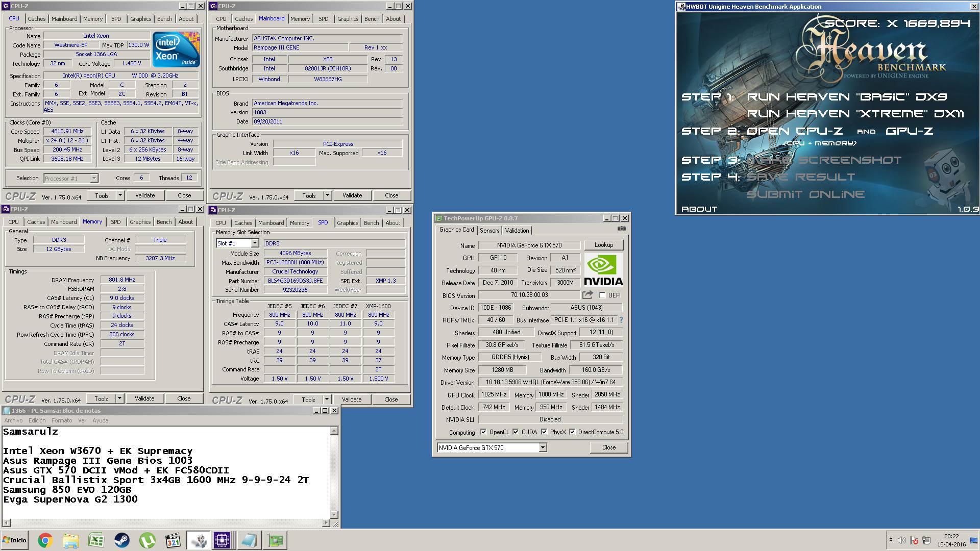This screenshot has width=980, height=551.
Task: Click Open CPU-Z in Heaven app
Action: (x=795, y=131)
